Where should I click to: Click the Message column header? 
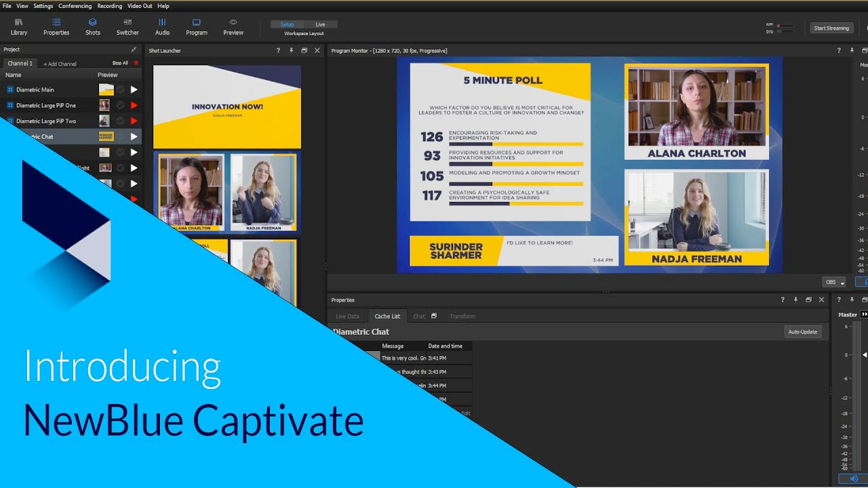point(393,346)
